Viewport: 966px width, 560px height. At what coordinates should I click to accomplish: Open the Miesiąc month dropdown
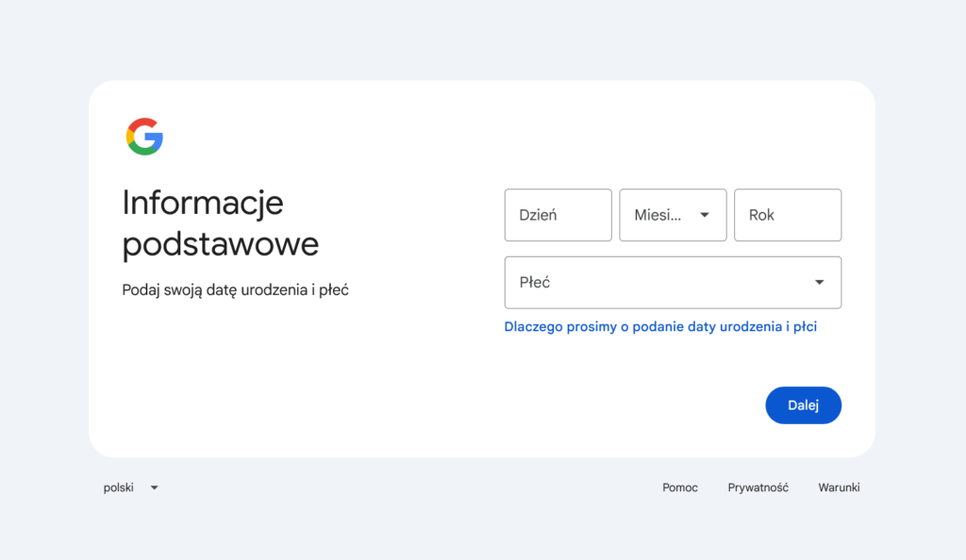coord(673,215)
